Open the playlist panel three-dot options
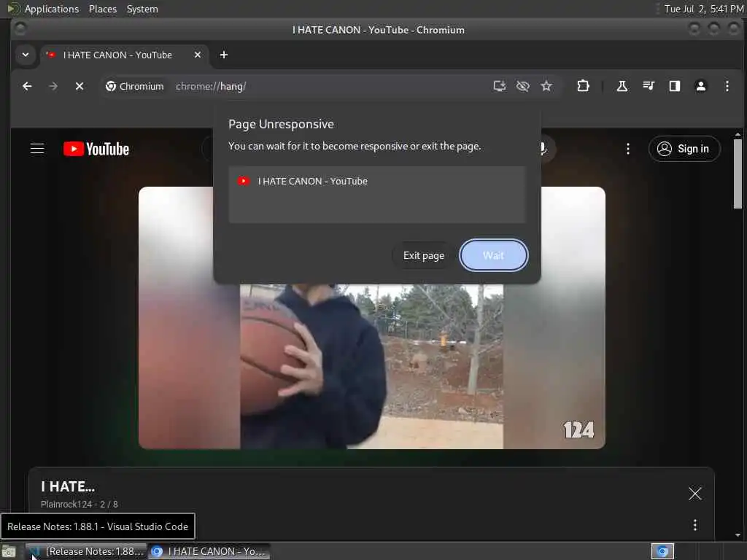The image size is (747, 560). click(x=695, y=525)
